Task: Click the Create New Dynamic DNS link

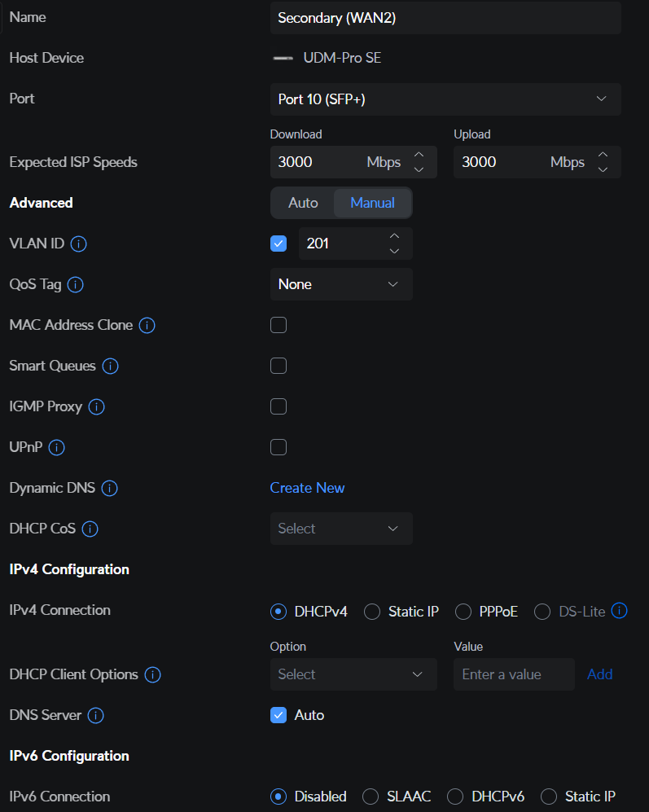Action: (307, 488)
